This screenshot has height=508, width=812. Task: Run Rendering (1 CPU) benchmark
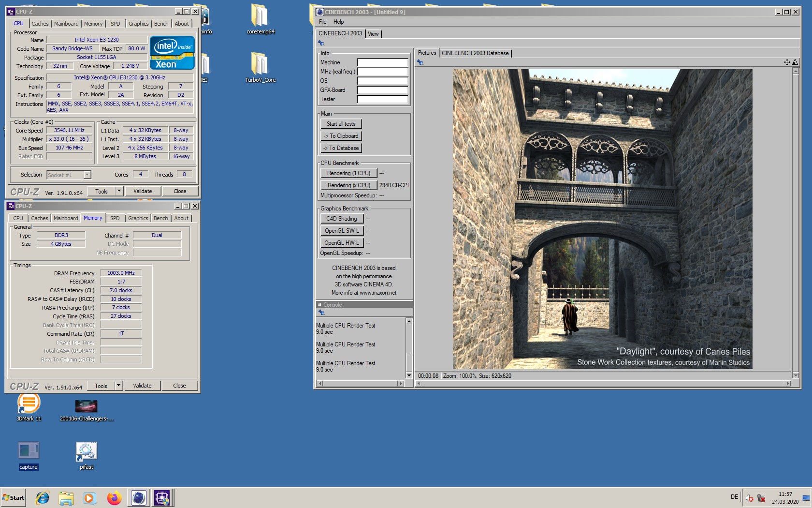coord(348,173)
